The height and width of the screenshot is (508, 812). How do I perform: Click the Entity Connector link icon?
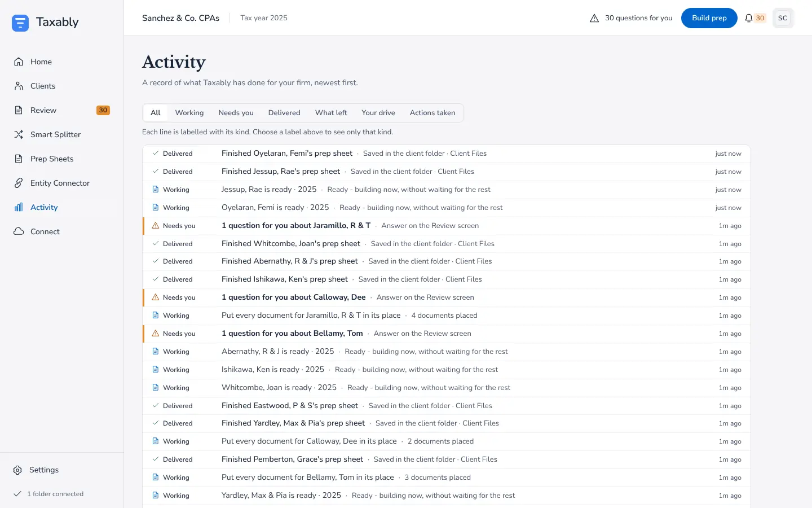[19, 183]
